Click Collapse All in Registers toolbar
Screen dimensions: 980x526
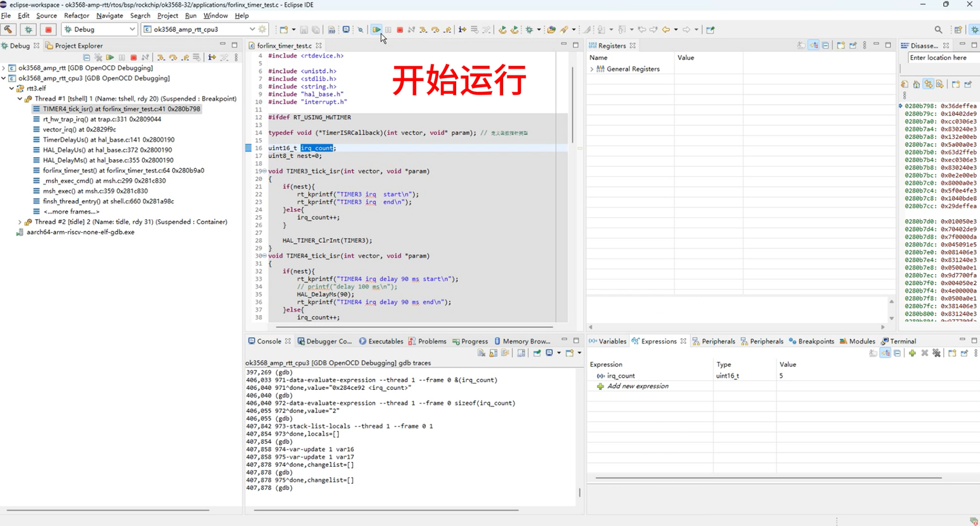(826, 46)
